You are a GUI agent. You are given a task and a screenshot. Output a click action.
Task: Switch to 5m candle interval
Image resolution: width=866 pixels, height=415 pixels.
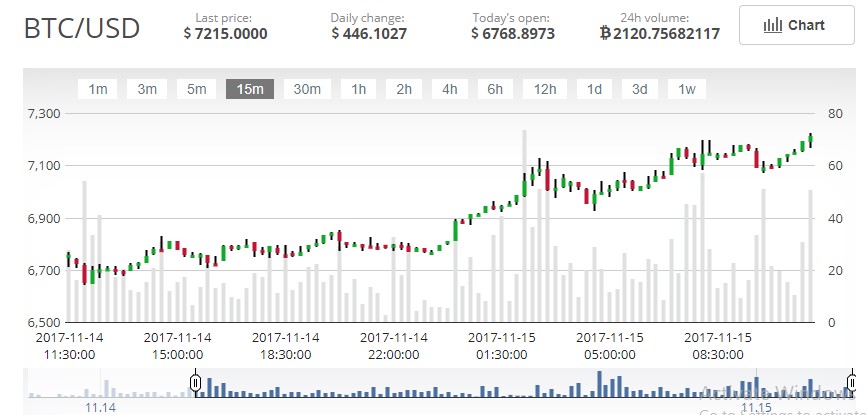click(x=196, y=89)
